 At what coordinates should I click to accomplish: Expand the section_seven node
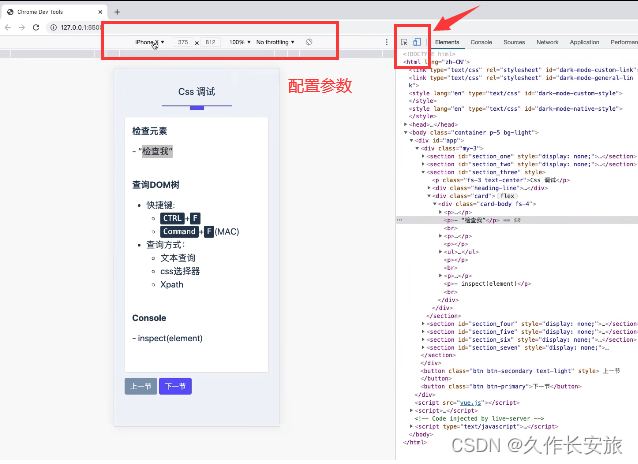pos(423,348)
